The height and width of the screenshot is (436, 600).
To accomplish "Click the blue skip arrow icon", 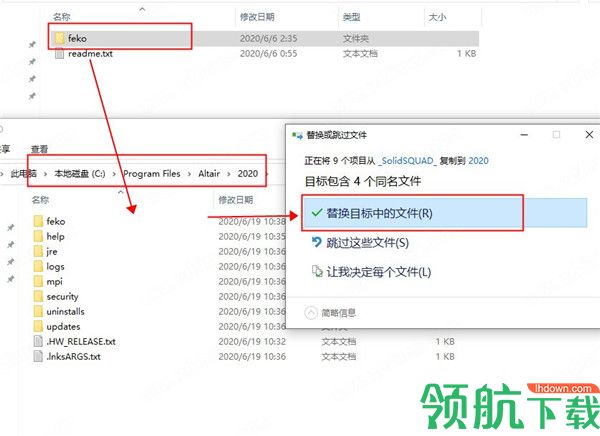I will coord(316,242).
